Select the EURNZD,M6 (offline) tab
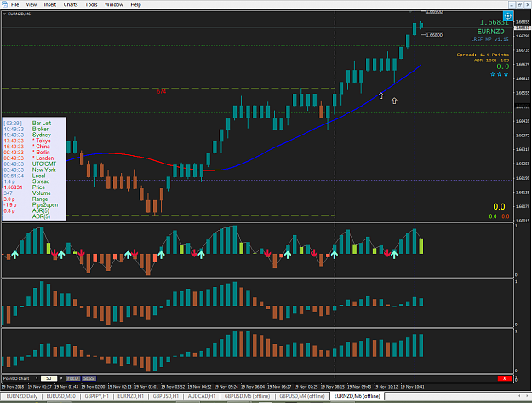The width and height of the screenshot is (532, 403). coord(357,396)
